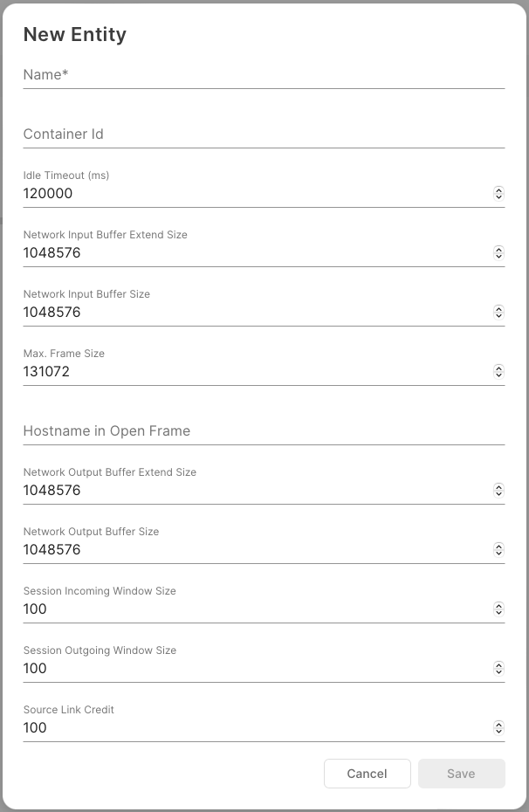Click the Network Output Buffer Extend Size stepper
This screenshot has height=812, width=529.
pyautogui.click(x=498, y=491)
